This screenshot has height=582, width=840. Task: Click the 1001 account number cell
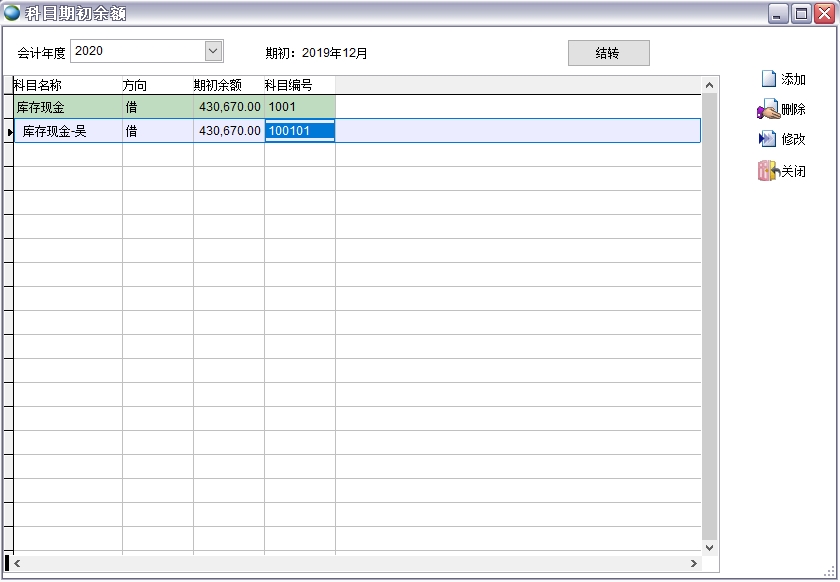pyautogui.click(x=299, y=106)
